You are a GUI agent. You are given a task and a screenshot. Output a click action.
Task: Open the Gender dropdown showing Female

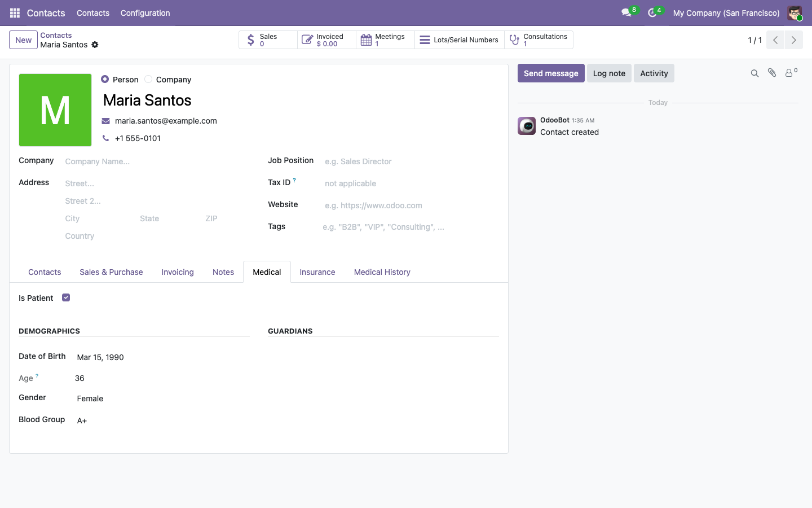tap(162, 398)
